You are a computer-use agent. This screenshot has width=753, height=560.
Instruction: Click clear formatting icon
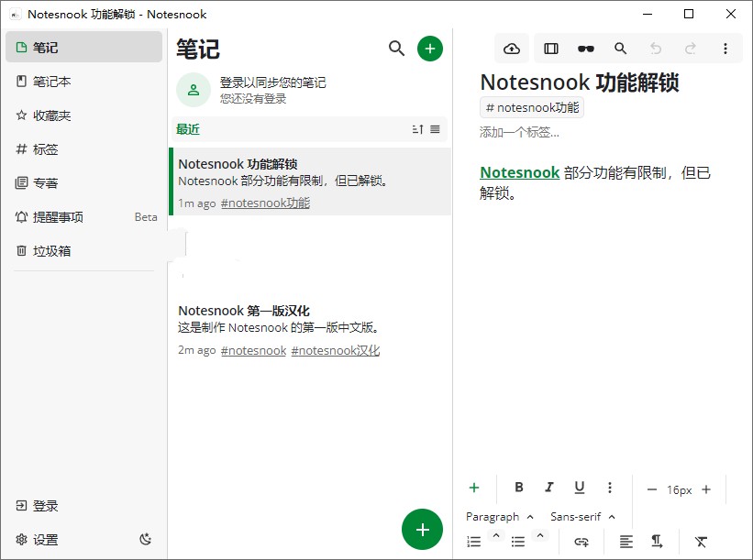[x=701, y=542]
